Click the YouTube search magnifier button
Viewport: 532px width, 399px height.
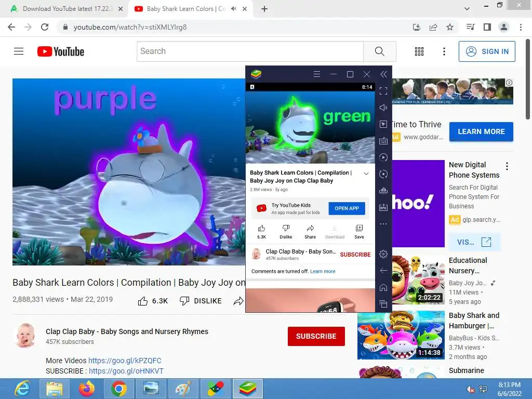(380, 51)
